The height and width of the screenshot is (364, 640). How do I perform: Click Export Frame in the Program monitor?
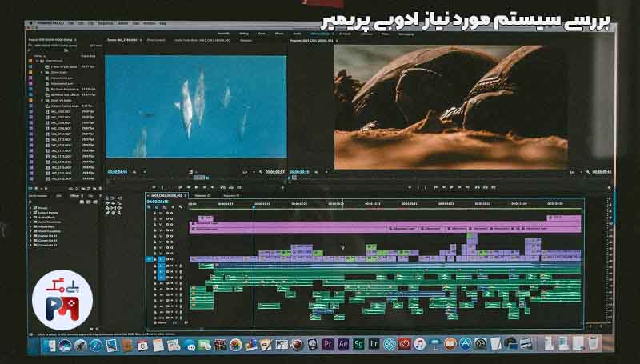(x=494, y=187)
